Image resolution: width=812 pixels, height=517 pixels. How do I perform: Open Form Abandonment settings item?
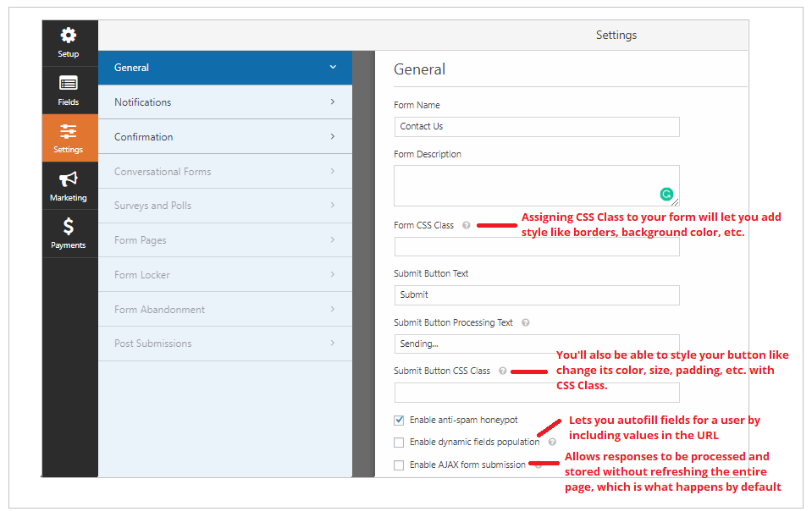pyautogui.click(x=225, y=310)
